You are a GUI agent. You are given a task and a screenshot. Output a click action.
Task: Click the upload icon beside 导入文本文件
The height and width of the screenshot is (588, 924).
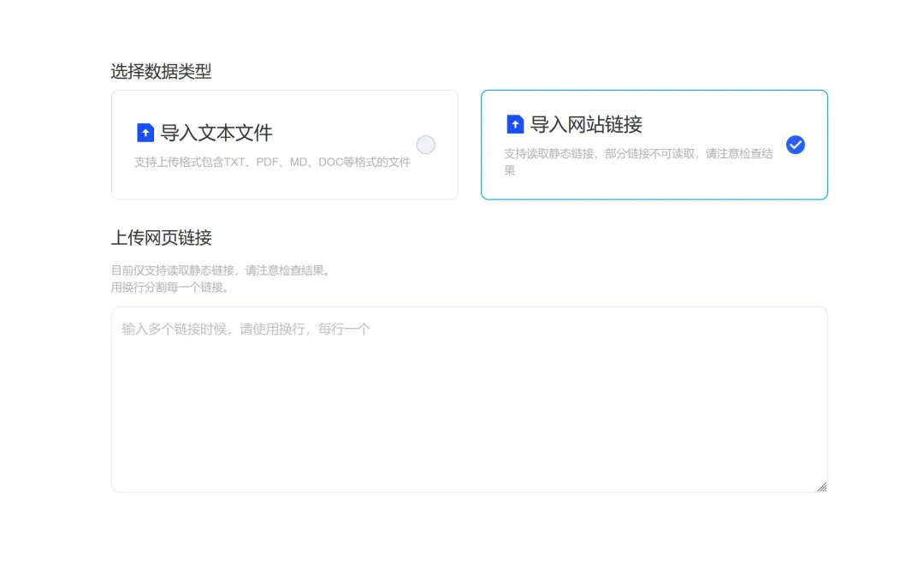[145, 133]
